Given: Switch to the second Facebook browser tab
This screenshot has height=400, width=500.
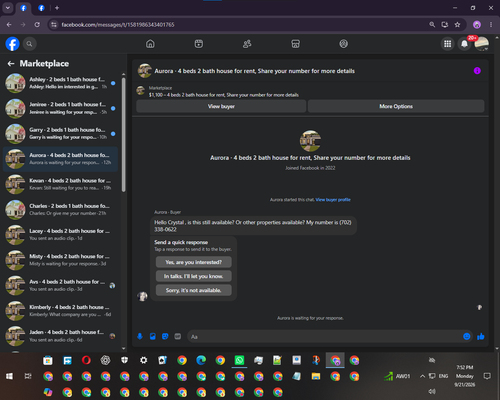Looking at the screenshot, I should [41, 8].
